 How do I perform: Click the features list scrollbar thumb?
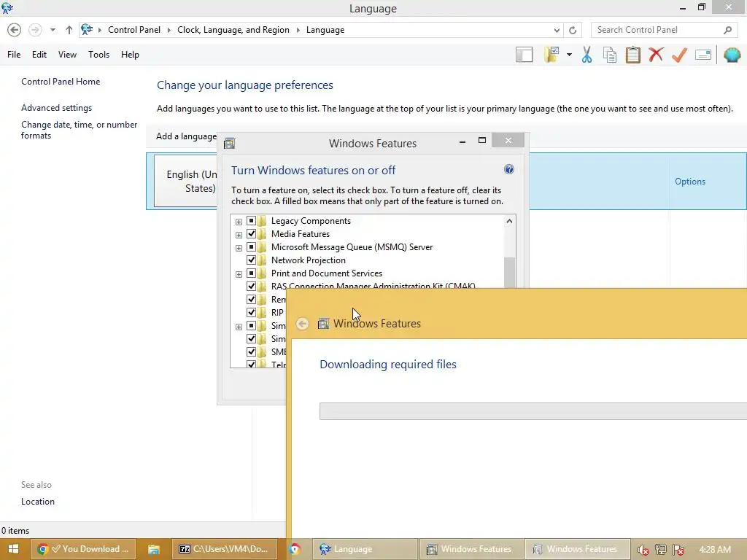509,273
